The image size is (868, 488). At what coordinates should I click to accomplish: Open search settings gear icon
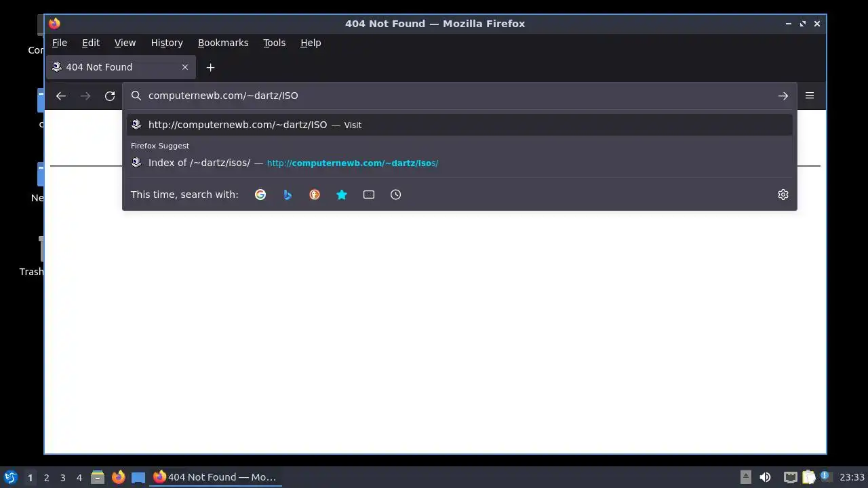coord(783,195)
